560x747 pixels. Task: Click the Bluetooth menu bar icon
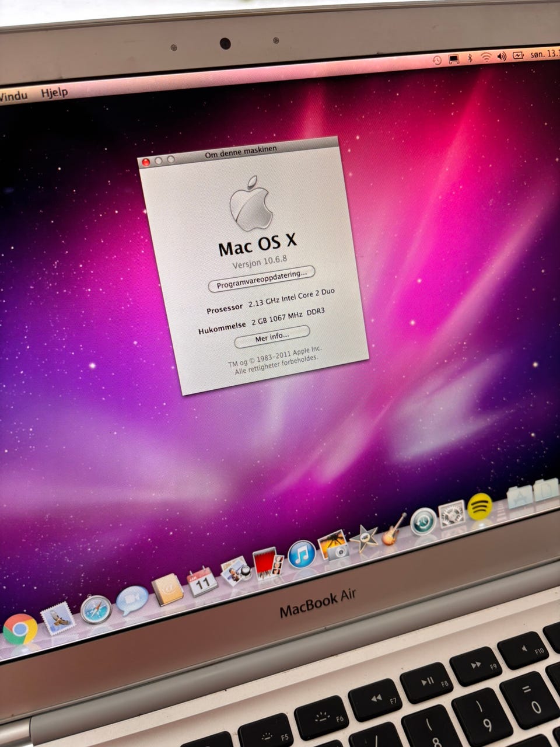[470, 58]
